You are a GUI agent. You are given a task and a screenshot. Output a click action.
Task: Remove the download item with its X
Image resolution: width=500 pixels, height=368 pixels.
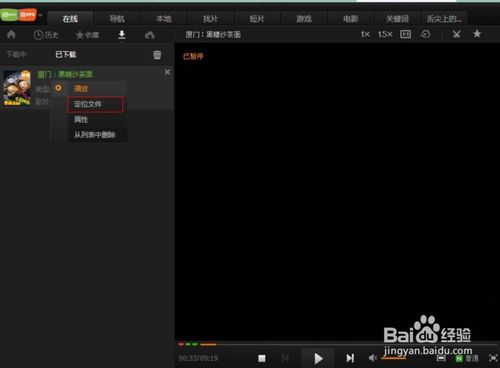click(167, 72)
